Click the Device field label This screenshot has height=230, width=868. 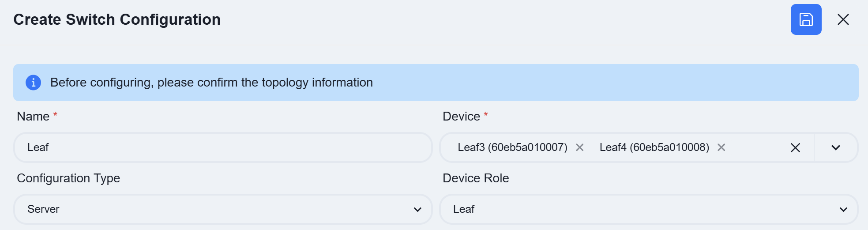pos(461,117)
